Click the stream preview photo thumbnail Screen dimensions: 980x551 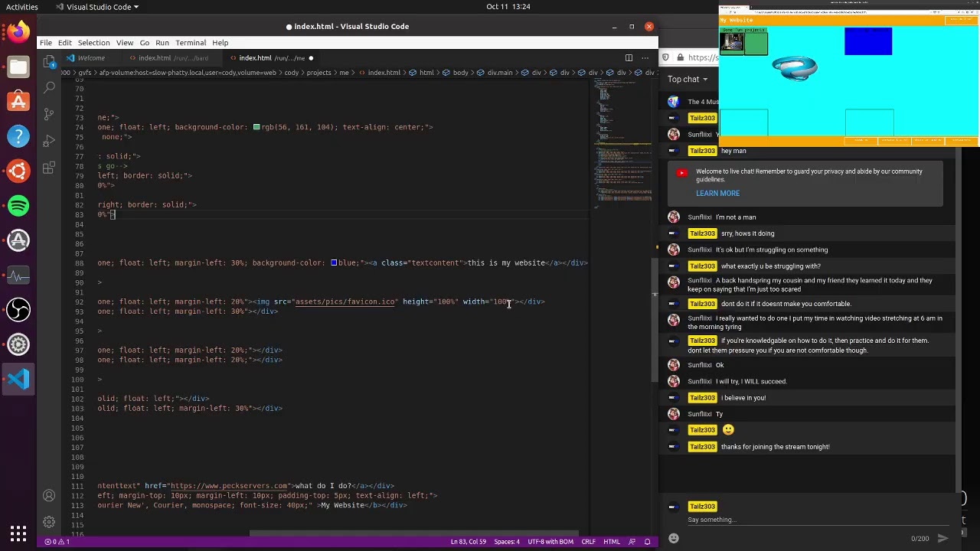732,44
